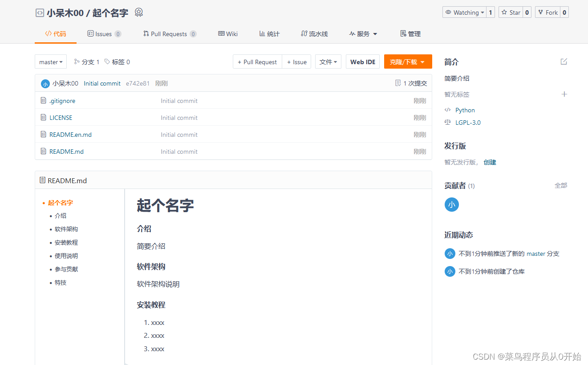Viewport: 588px width, 365px height.
Task: Click the scales icon beside LGPL-3.0
Action: (x=447, y=122)
